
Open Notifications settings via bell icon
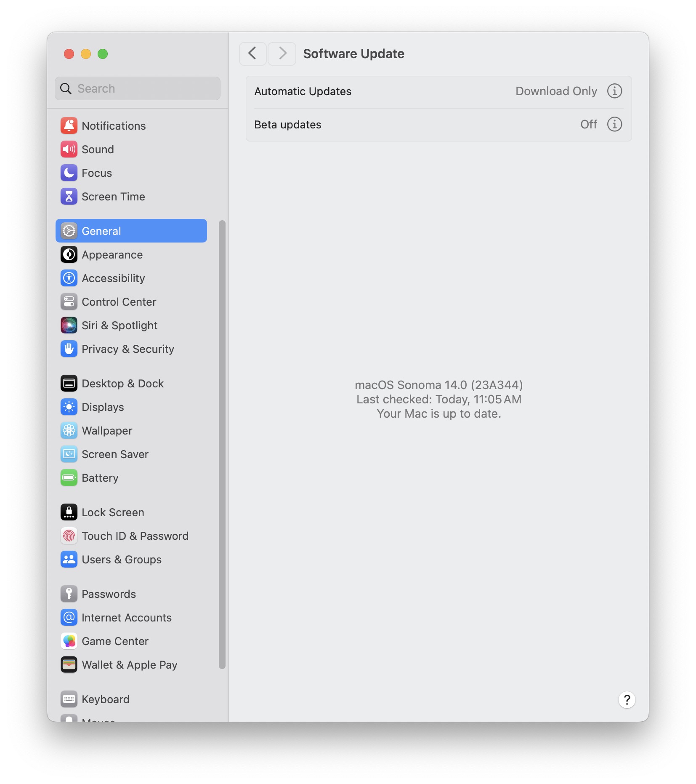point(69,125)
